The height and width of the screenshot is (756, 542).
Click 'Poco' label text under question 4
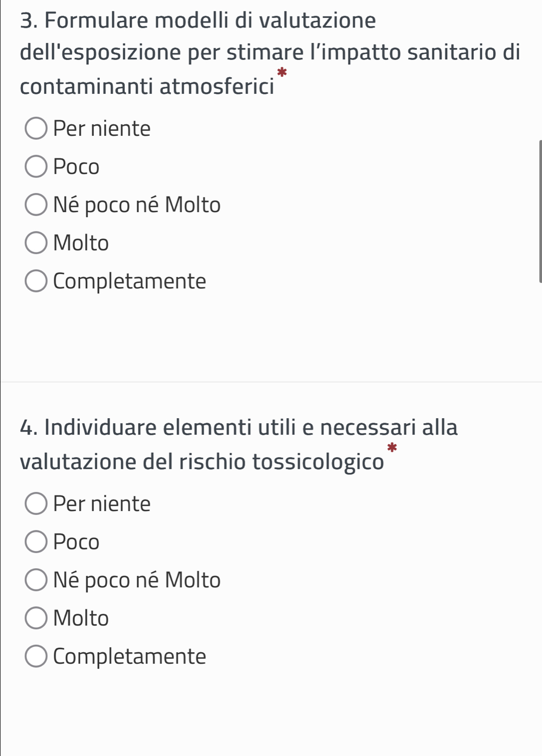(x=76, y=542)
